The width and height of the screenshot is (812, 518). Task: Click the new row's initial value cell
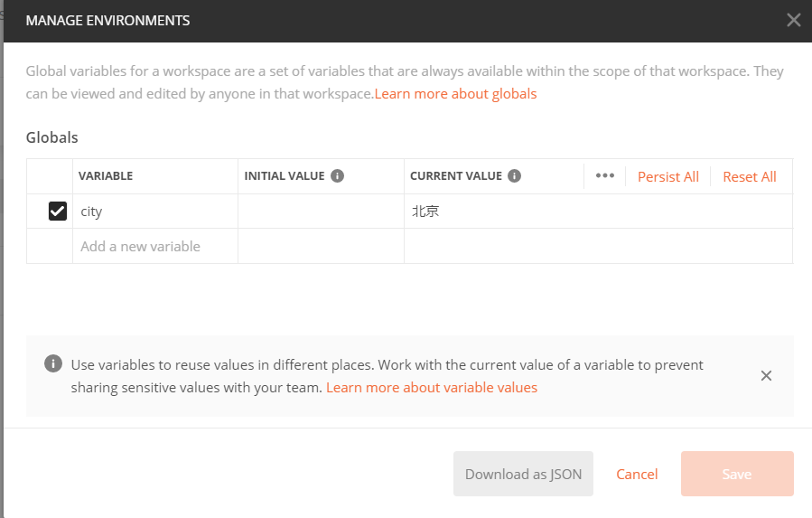coord(321,246)
